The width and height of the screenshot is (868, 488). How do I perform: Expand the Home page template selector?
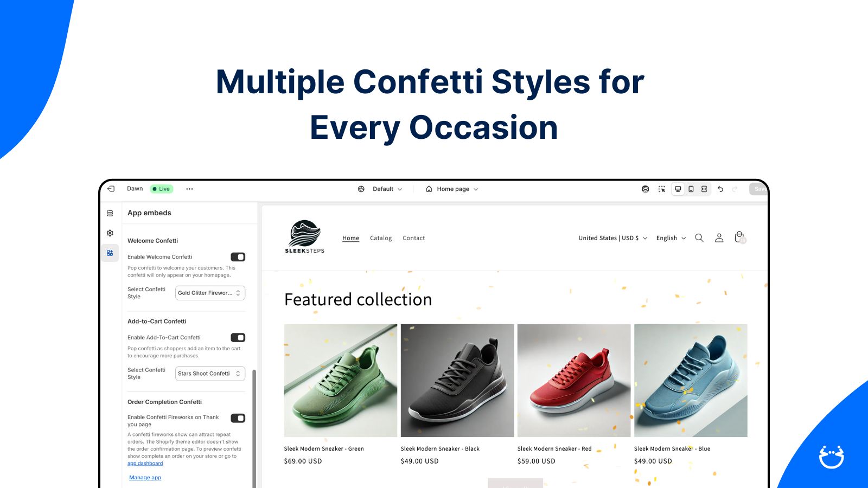click(x=452, y=189)
